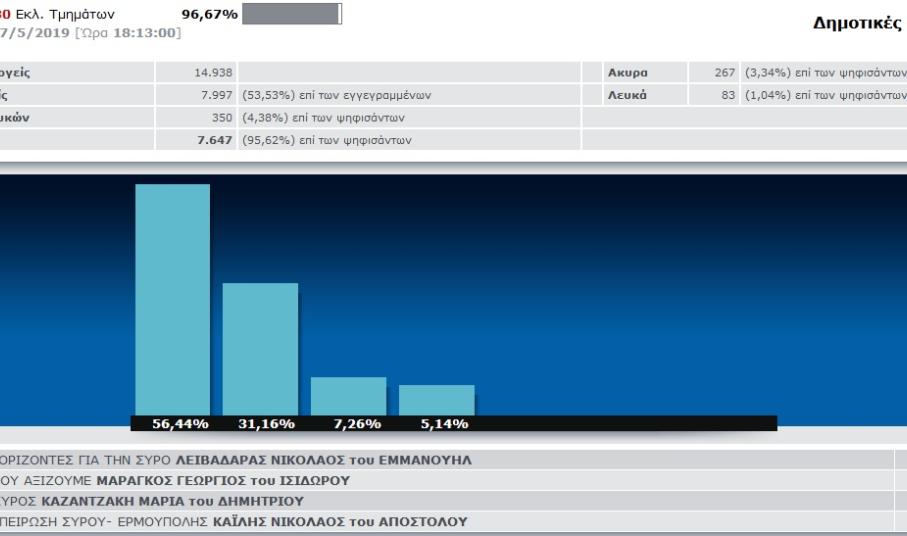Click the second chart bar for 31,16%

click(260, 348)
